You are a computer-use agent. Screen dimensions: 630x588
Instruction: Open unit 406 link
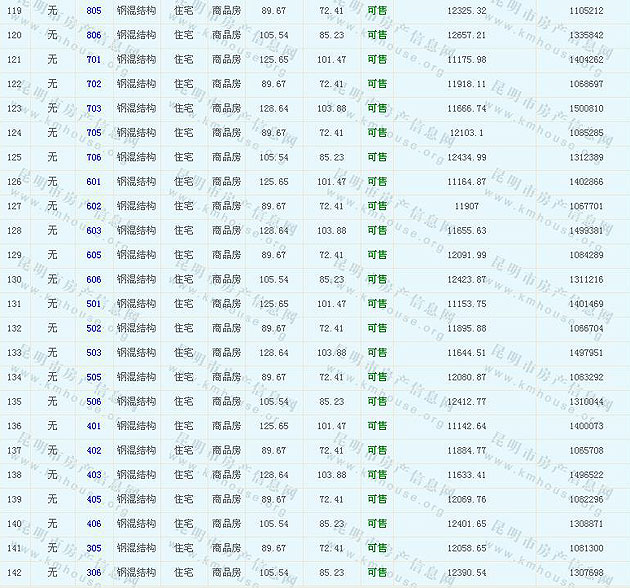[x=94, y=524]
